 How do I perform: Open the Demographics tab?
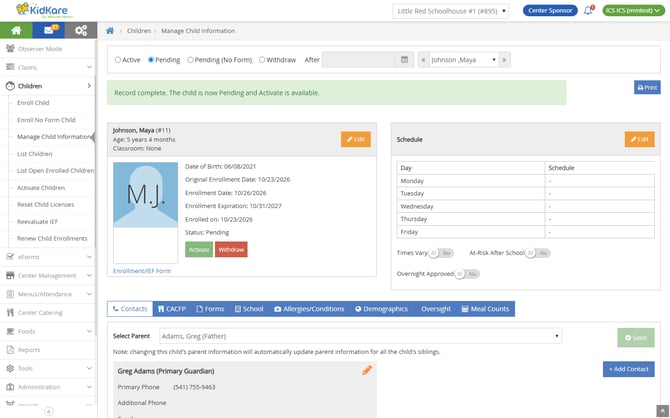tap(381, 309)
